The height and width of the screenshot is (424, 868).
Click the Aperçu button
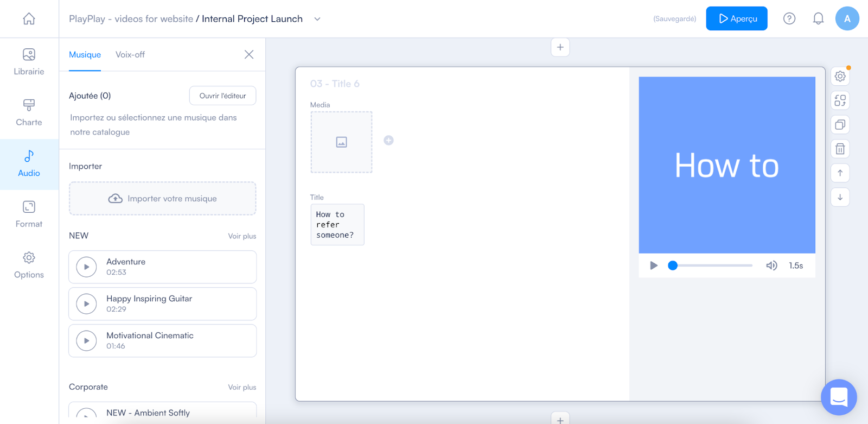click(x=737, y=18)
